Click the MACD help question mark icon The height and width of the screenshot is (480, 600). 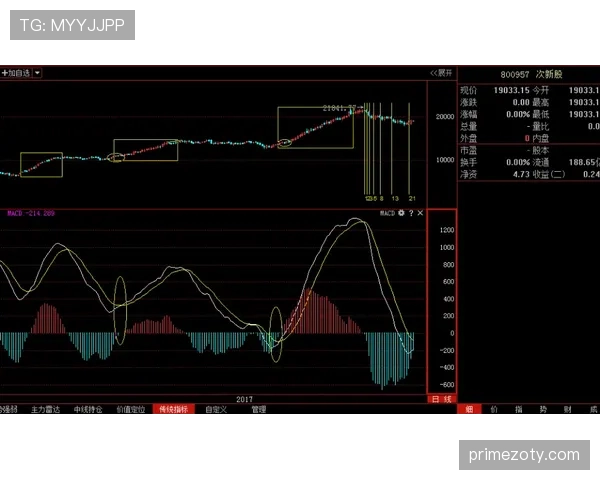coord(411,213)
